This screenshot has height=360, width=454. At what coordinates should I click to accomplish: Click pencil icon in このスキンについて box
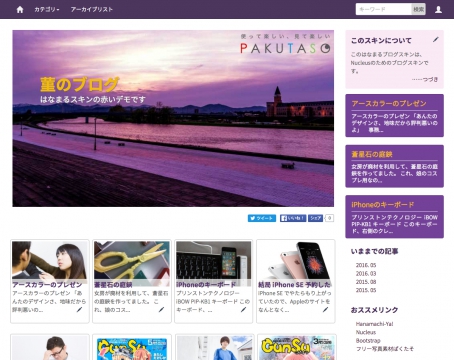(x=436, y=40)
